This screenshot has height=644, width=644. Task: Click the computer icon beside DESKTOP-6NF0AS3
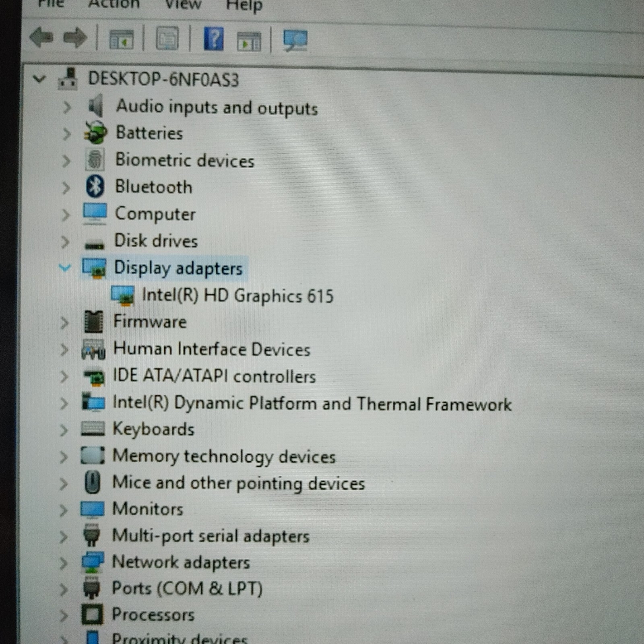click(x=67, y=78)
